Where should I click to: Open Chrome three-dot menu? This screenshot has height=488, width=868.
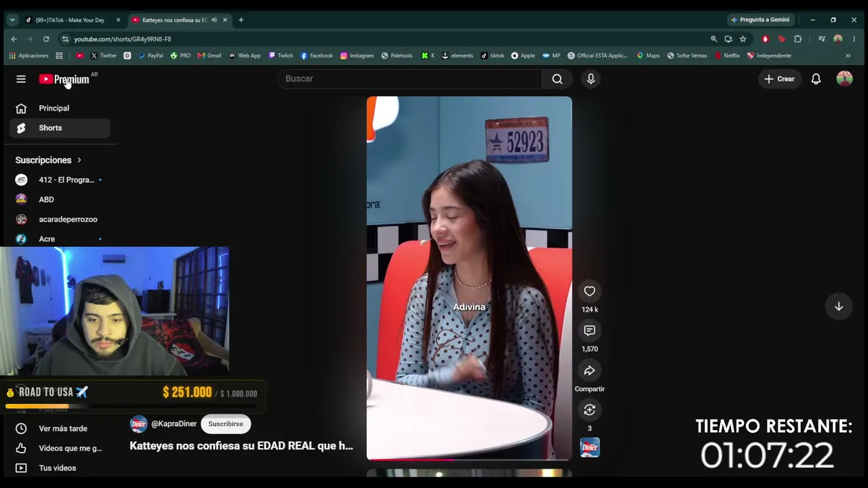point(854,39)
